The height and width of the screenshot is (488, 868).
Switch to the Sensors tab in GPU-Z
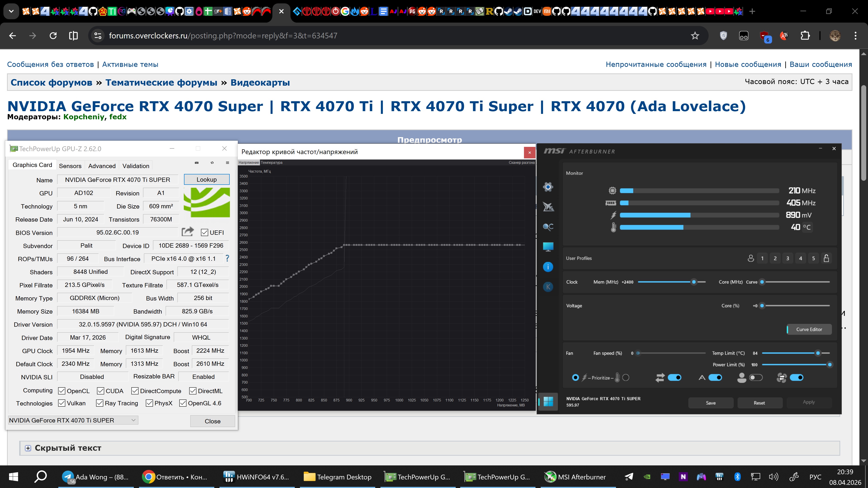click(70, 166)
